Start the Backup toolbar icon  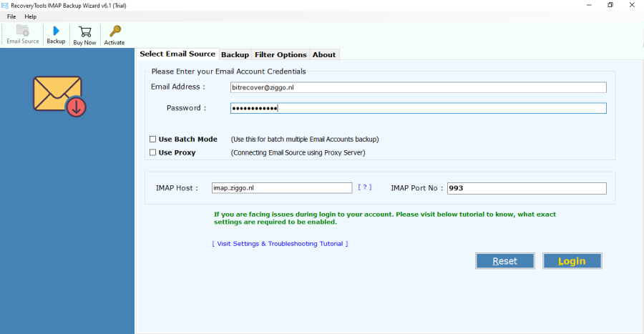coord(56,31)
